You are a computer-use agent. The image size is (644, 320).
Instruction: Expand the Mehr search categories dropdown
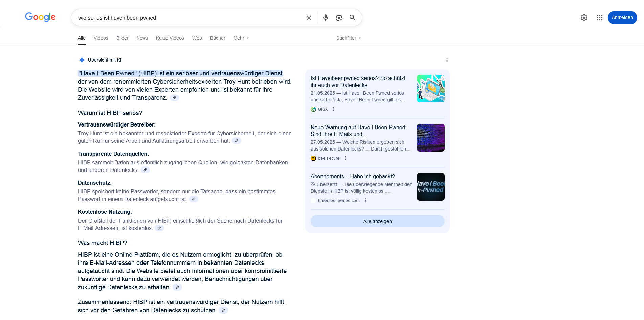coord(241,38)
